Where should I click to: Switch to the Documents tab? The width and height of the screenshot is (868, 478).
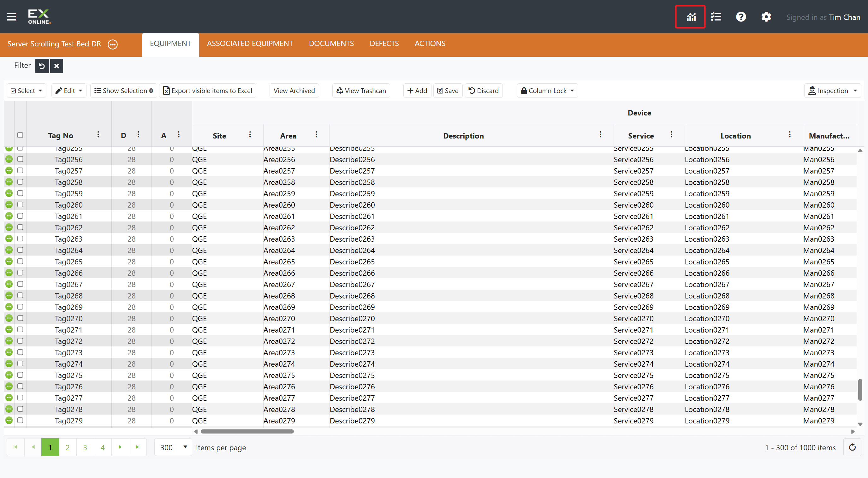(x=331, y=44)
